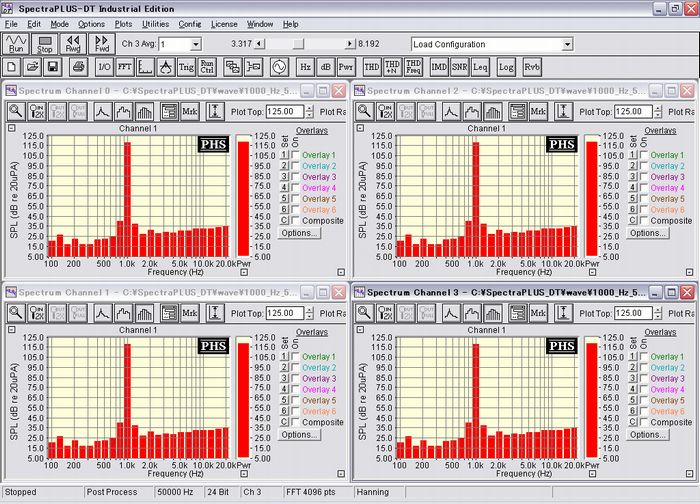This screenshot has height=504, width=700.
Task: Click Options button in Spectrum Channel 0
Action: [299, 233]
